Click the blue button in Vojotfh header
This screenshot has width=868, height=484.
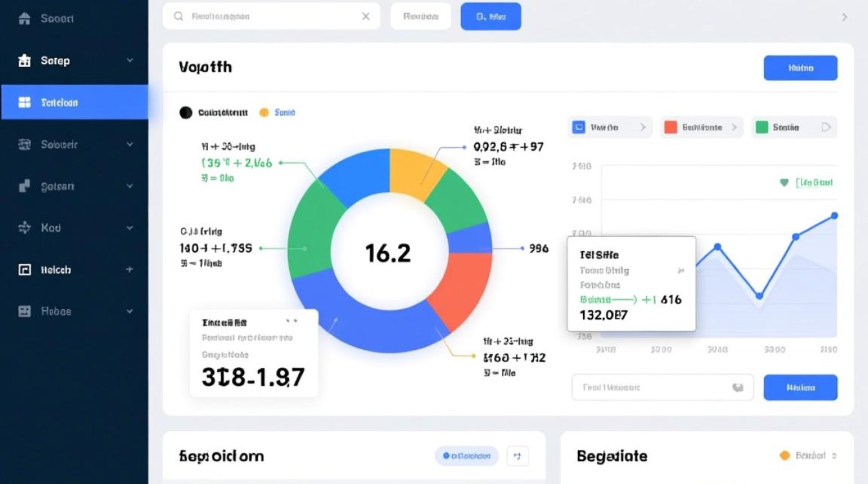800,68
